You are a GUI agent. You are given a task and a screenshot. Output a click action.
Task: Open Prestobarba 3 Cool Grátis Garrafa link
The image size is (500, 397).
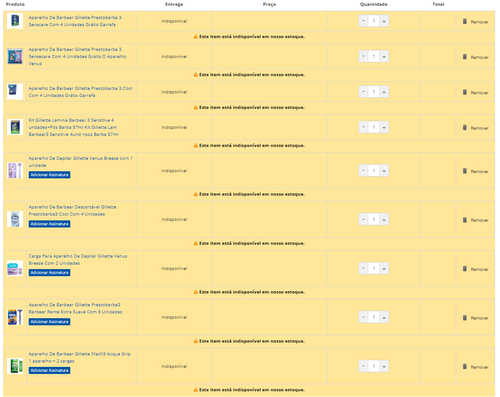(80, 92)
